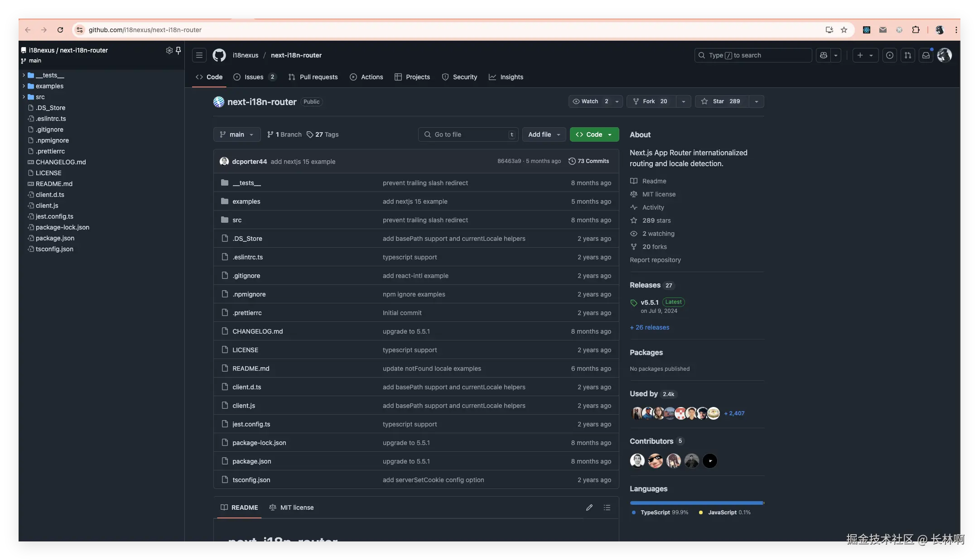The image size is (979, 560).
Task: Switch to the Issues tab
Action: 254,77
